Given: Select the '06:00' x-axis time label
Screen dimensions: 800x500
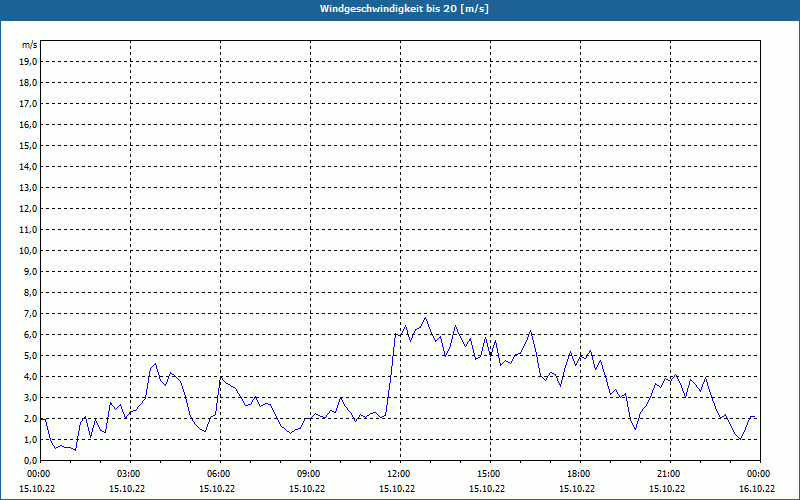Looking at the screenshot, I should pos(219,474).
